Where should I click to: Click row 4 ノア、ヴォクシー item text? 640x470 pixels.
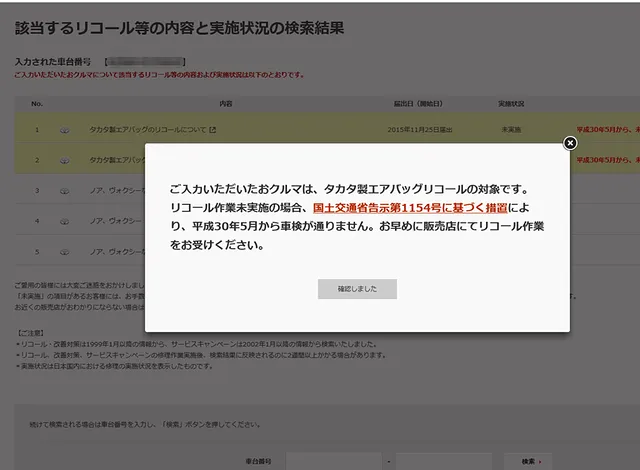[x=117, y=221]
